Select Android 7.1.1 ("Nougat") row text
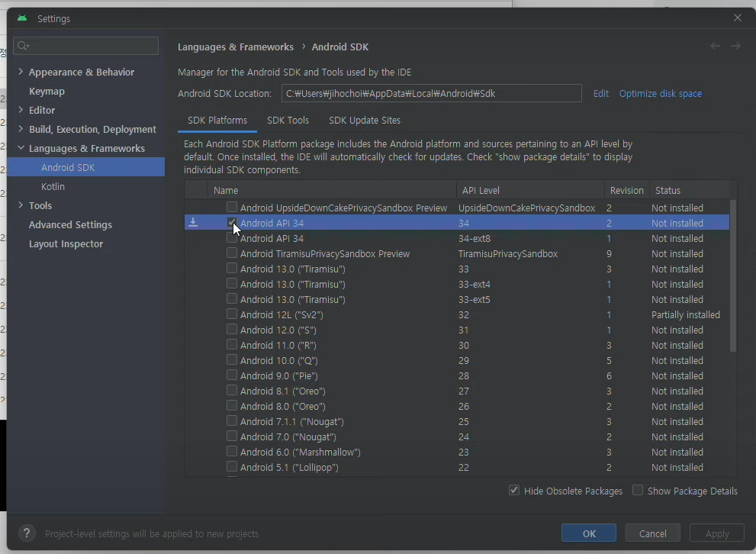The width and height of the screenshot is (756, 554). (292, 422)
